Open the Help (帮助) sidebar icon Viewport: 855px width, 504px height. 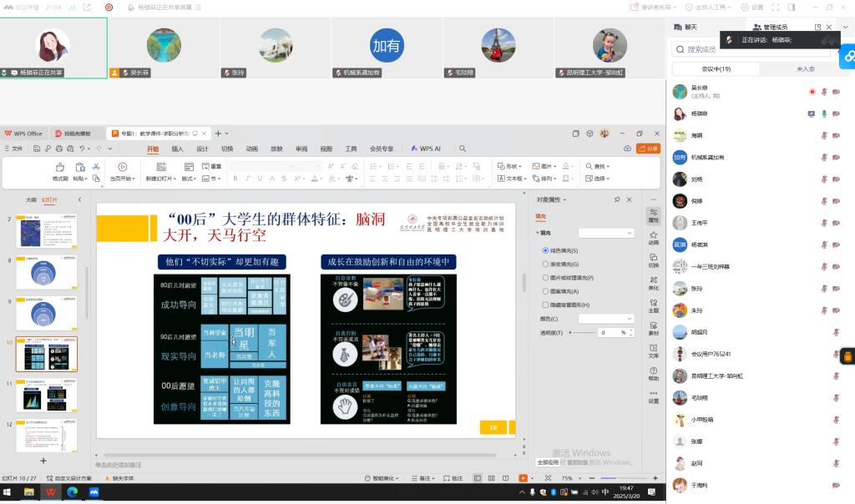point(653,373)
